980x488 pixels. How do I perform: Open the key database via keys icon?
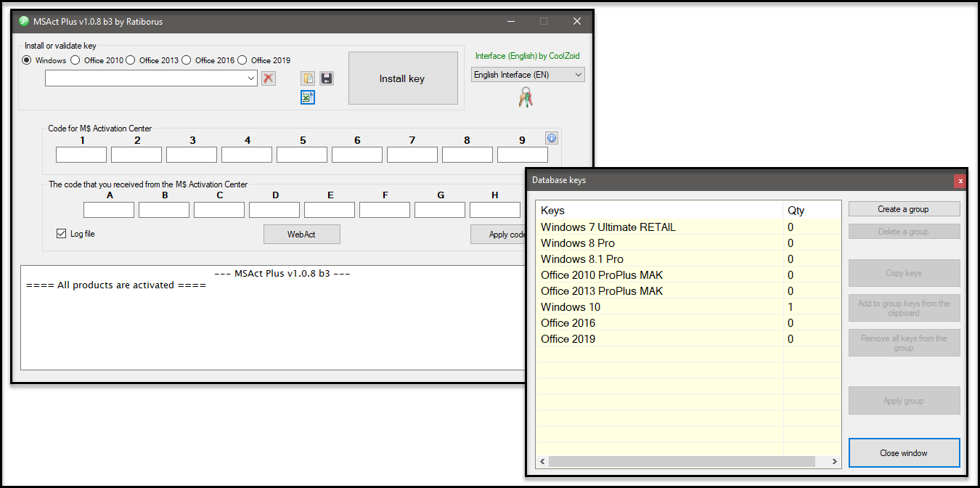pos(526,97)
